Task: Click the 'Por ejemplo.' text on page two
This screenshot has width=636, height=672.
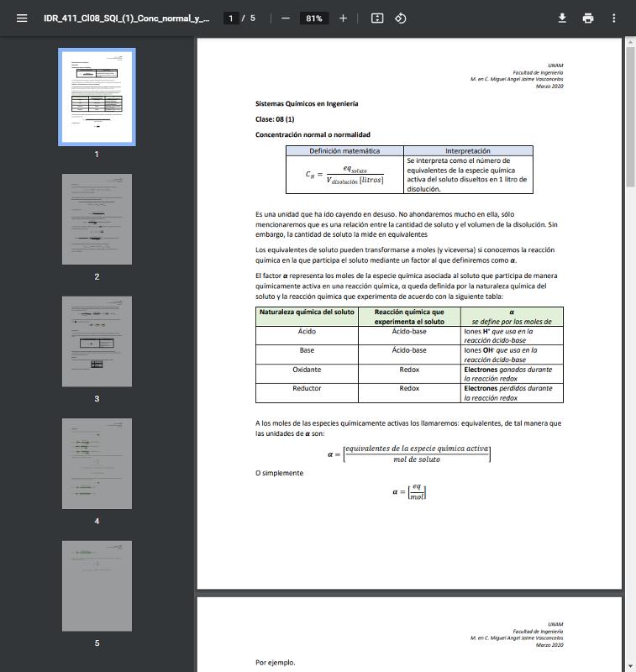Action: [x=275, y=663]
